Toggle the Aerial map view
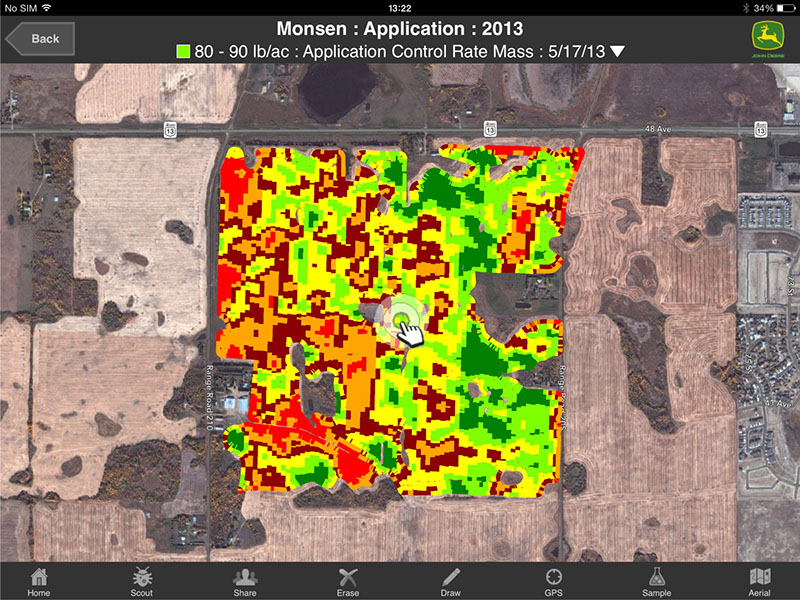 [x=760, y=581]
